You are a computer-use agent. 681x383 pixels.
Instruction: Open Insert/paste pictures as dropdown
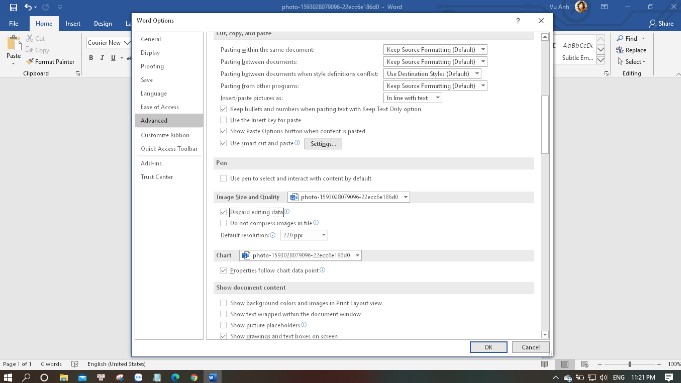412,98
